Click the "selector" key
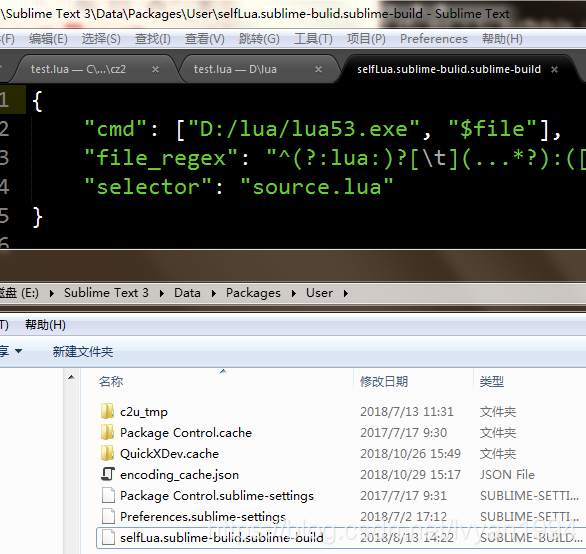The image size is (586, 554). click(148, 187)
